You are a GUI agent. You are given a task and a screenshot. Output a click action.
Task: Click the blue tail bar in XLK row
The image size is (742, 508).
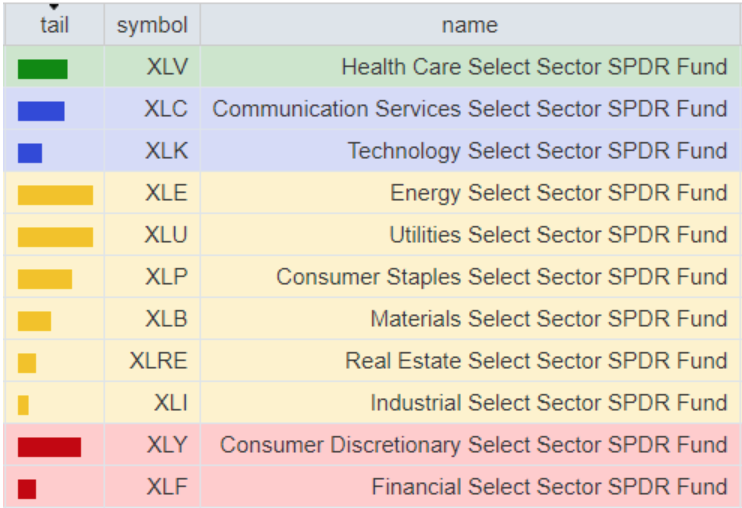pyautogui.click(x=30, y=153)
